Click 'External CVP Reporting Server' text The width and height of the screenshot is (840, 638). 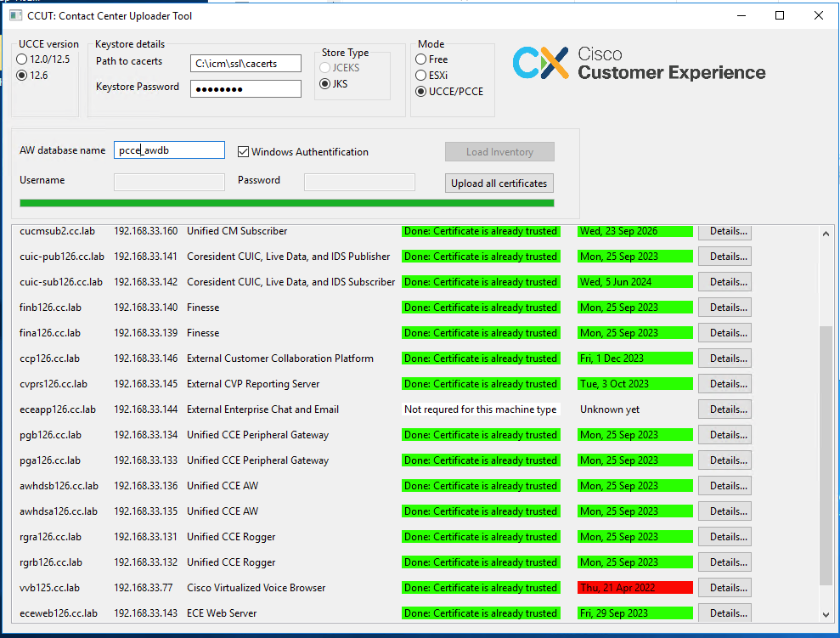pyautogui.click(x=253, y=384)
